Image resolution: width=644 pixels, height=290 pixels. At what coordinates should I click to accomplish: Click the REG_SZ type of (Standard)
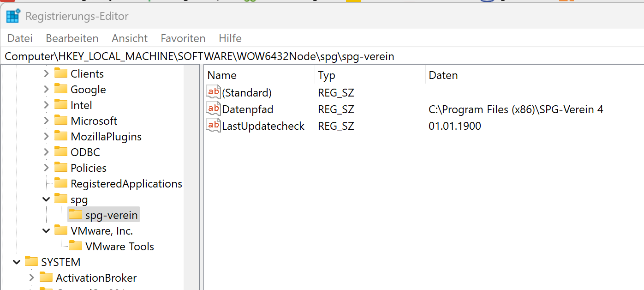coord(336,93)
